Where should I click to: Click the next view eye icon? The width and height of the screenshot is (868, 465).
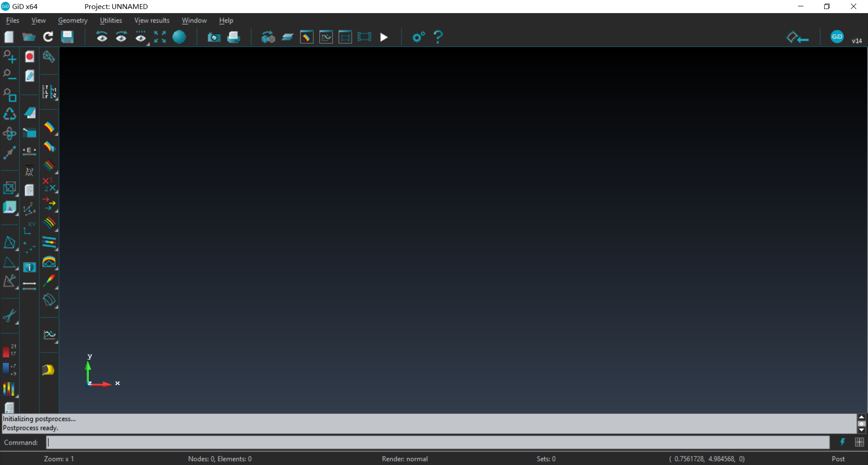pyautogui.click(x=121, y=37)
